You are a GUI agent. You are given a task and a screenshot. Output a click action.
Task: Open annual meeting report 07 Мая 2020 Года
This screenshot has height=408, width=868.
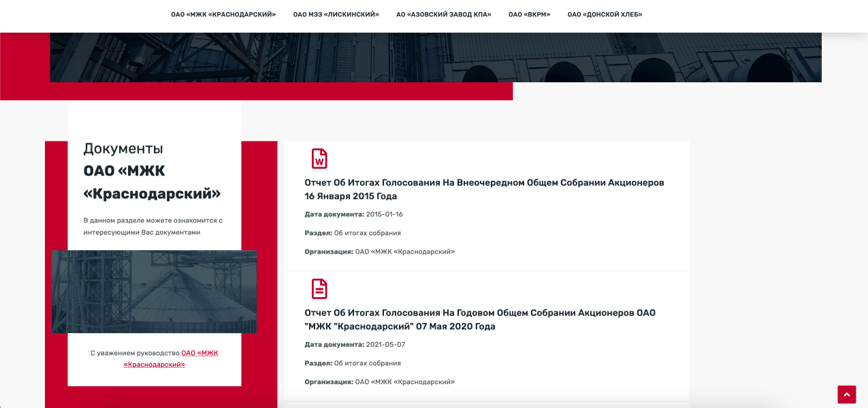(479, 320)
